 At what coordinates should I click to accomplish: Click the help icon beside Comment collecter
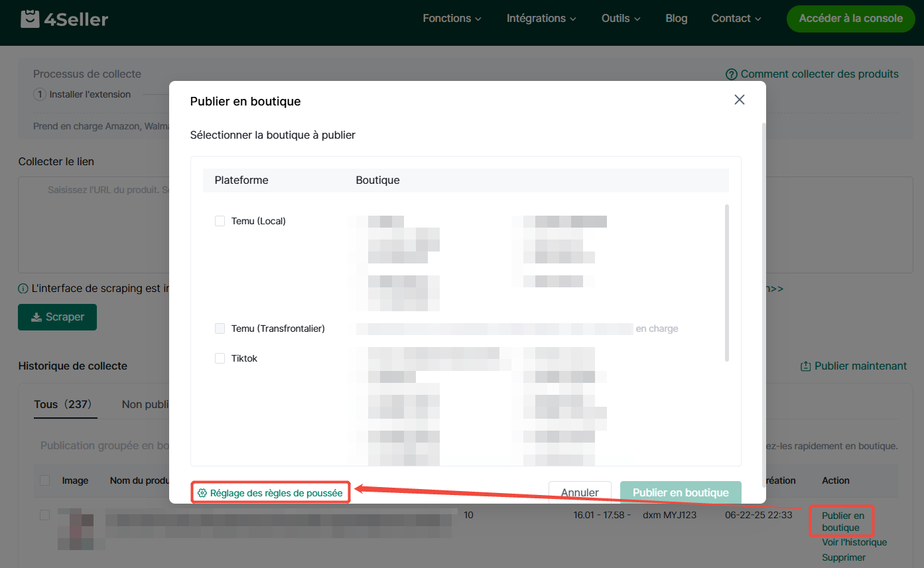(732, 74)
